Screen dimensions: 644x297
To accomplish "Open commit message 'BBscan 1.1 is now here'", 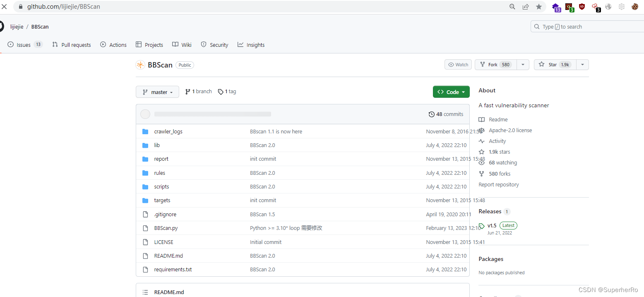I will coord(276,131).
